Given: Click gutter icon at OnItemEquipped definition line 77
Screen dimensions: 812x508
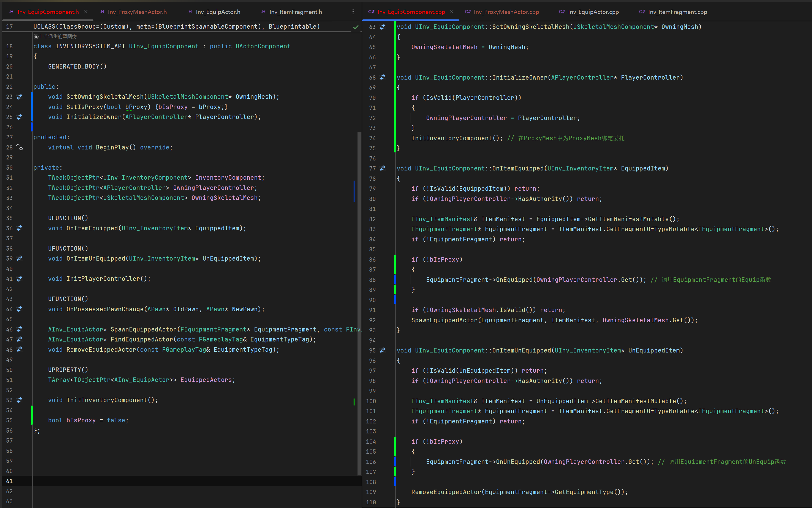Looking at the screenshot, I should coord(382,168).
